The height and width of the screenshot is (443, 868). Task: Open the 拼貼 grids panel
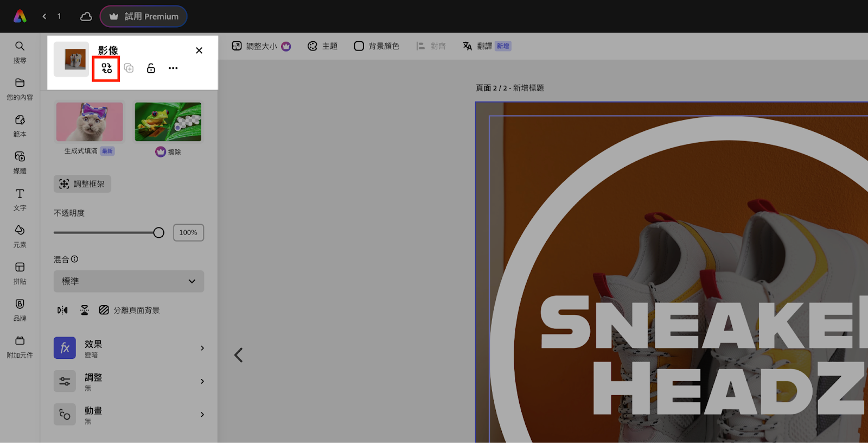(20, 274)
